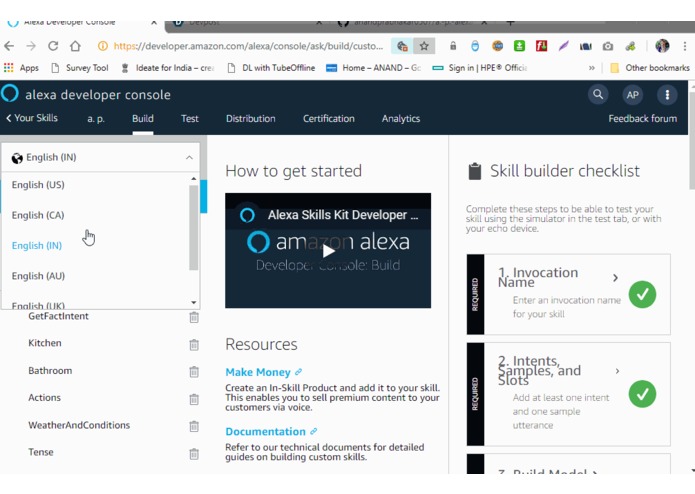Click the browser back arrow

tap(9, 46)
